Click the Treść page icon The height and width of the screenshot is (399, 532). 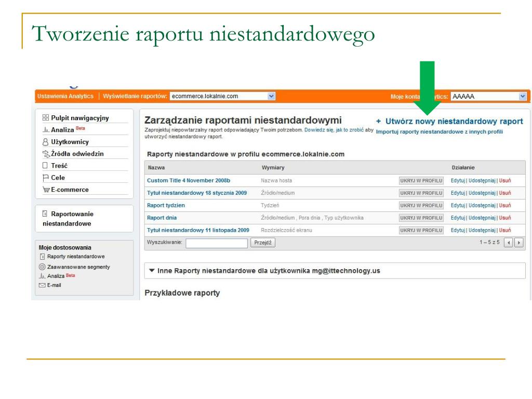coord(45,166)
